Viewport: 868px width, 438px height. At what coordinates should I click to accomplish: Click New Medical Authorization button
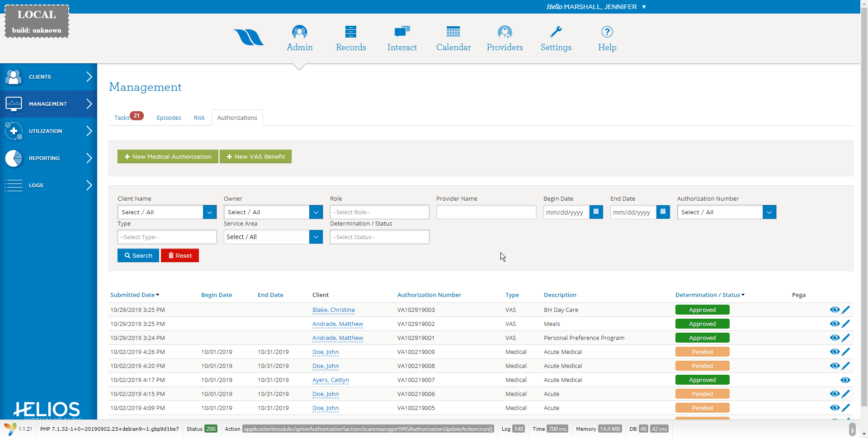(x=168, y=156)
